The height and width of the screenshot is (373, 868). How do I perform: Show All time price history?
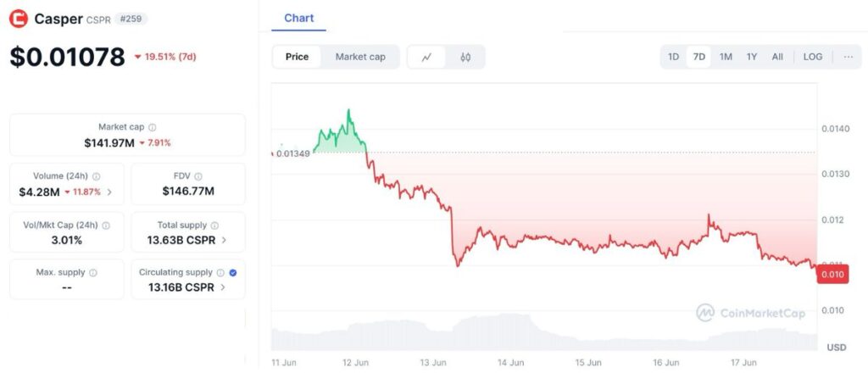[777, 57]
